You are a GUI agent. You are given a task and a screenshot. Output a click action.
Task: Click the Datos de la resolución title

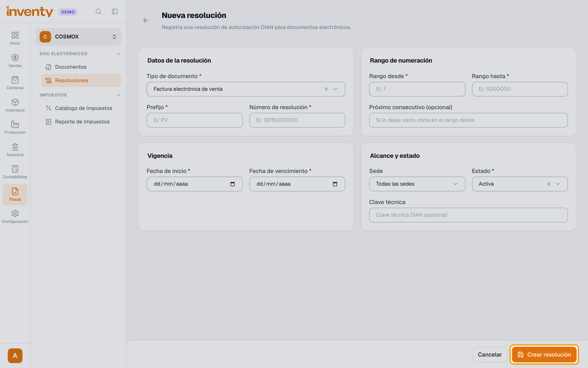click(x=179, y=61)
